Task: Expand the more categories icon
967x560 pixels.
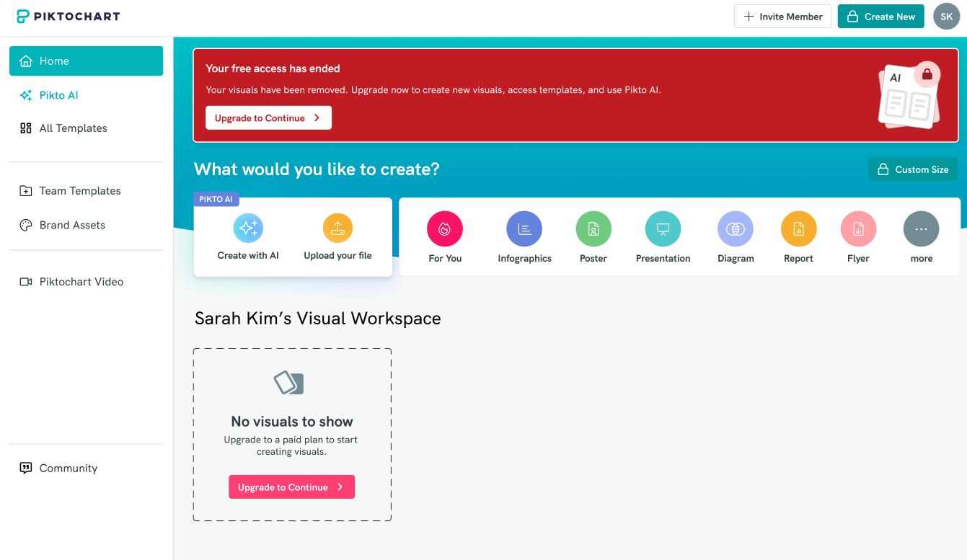Action: (922, 229)
